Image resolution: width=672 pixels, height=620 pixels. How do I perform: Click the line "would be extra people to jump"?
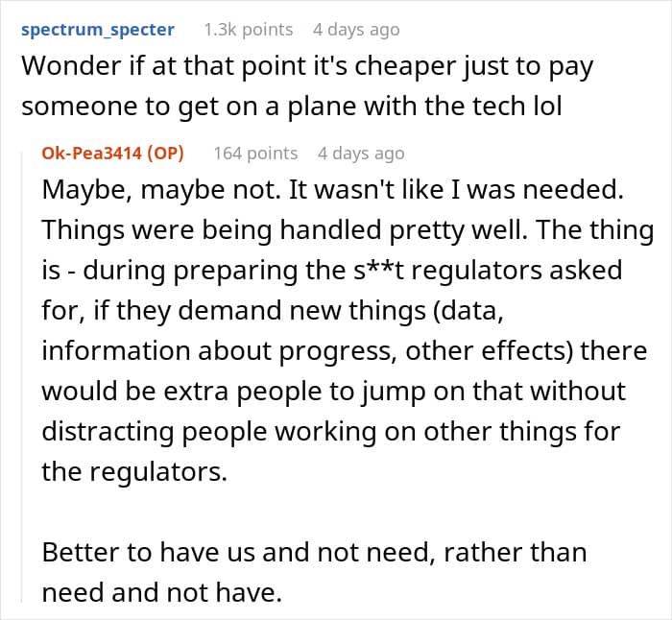[334, 392]
